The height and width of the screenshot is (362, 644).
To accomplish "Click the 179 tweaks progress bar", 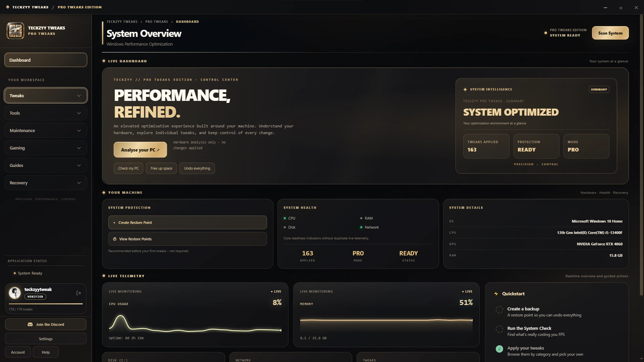I will pos(46,304).
